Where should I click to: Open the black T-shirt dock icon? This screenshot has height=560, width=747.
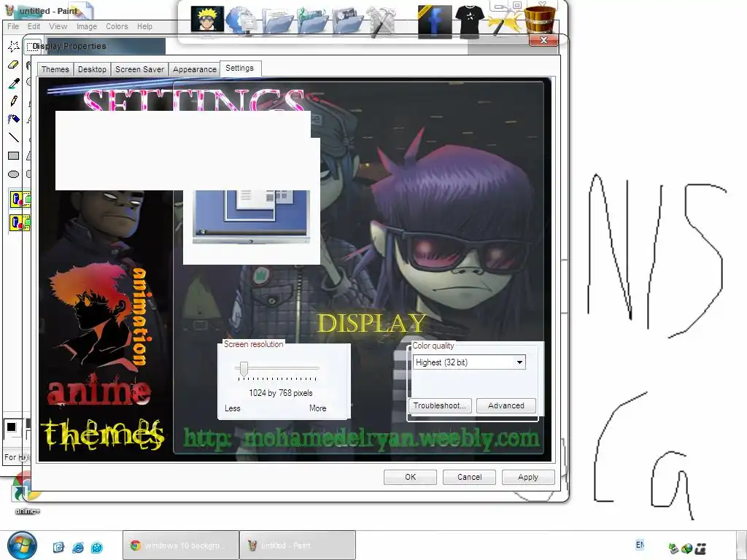pos(469,21)
